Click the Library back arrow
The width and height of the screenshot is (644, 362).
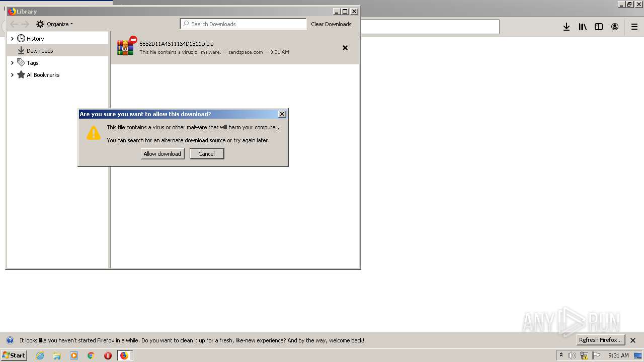click(x=14, y=24)
